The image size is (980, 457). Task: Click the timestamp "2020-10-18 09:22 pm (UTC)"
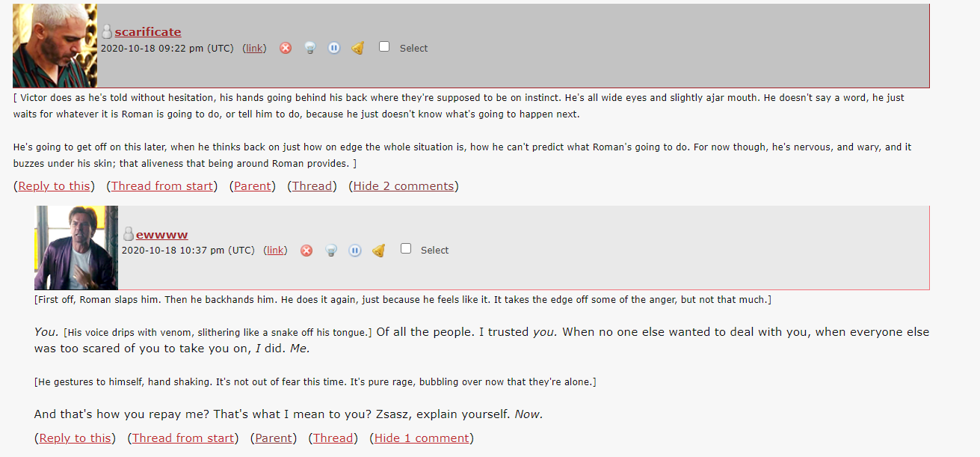coord(167,48)
